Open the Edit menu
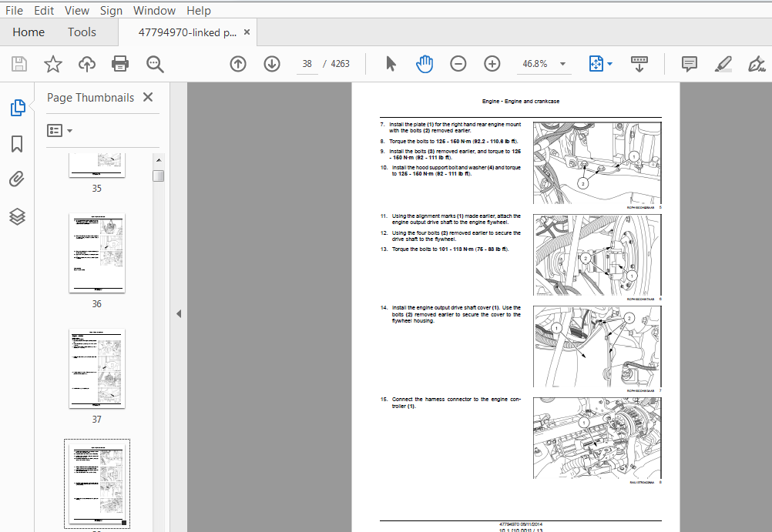Screen dimensions: 772x532 (44, 10)
